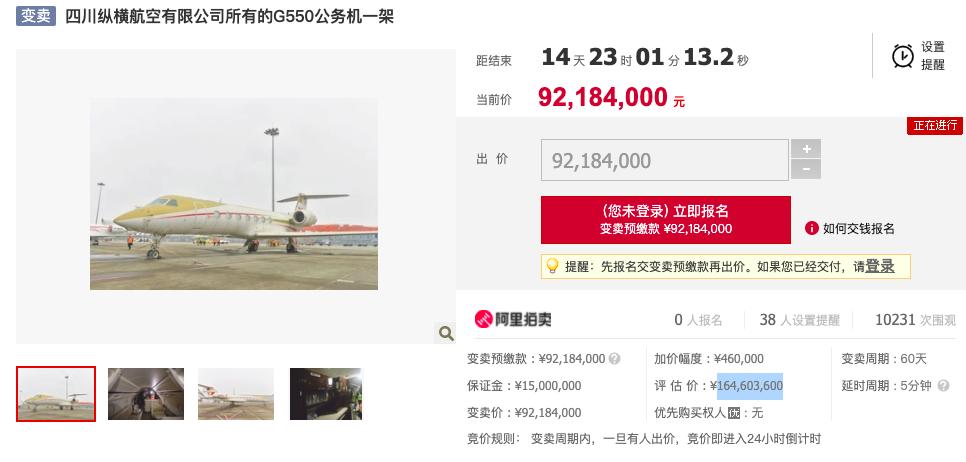
Task: Select the third airplane side-view thumbnail
Action: 236,394
